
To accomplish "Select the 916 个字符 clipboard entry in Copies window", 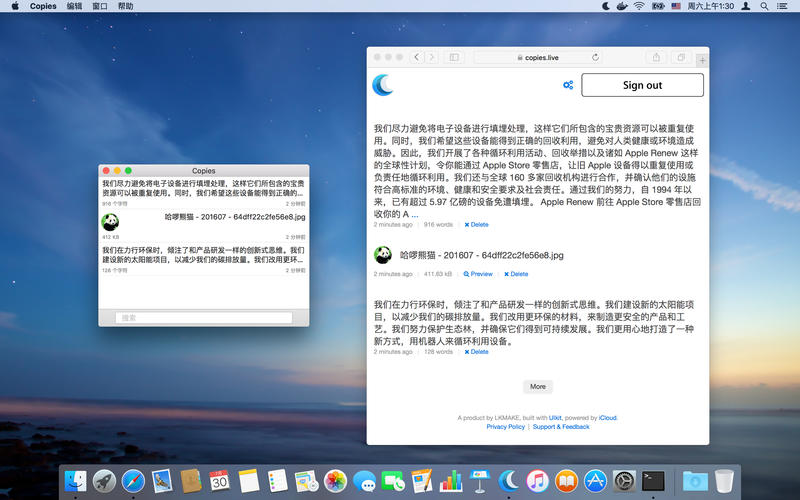I will [204, 192].
